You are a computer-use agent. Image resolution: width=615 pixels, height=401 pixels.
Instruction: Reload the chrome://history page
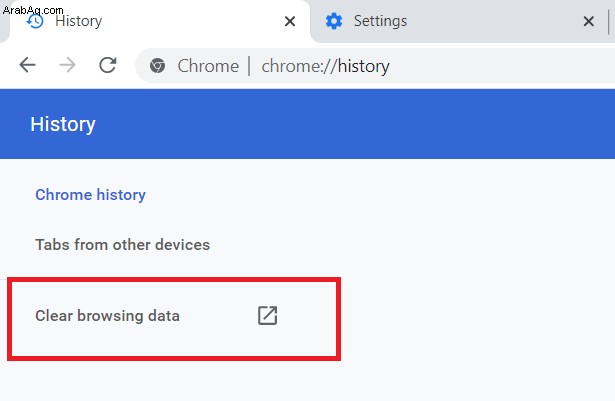[108, 65]
